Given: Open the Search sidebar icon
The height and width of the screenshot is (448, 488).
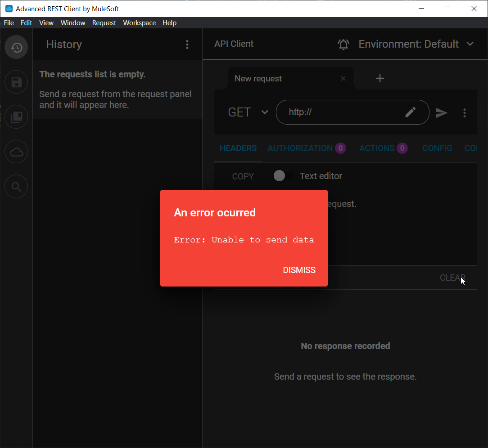Looking at the screenshot, I should click(x=16, y=186).
